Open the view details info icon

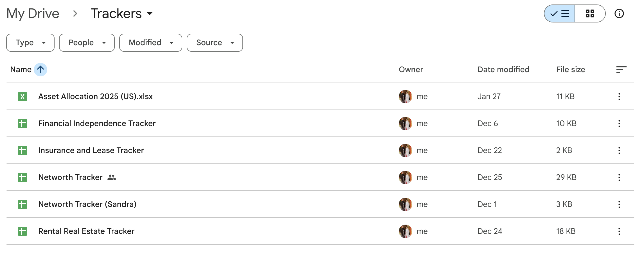[619, 13]
